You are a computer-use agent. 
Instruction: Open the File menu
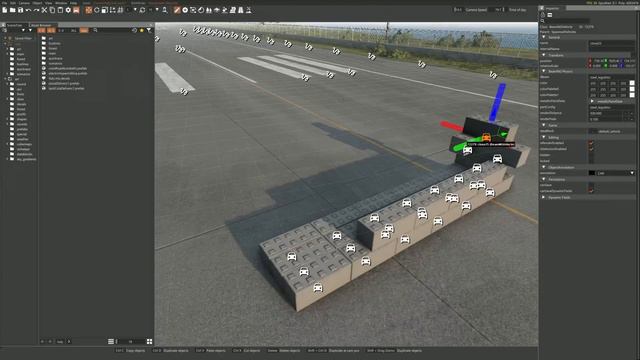(x=4, y=3)
